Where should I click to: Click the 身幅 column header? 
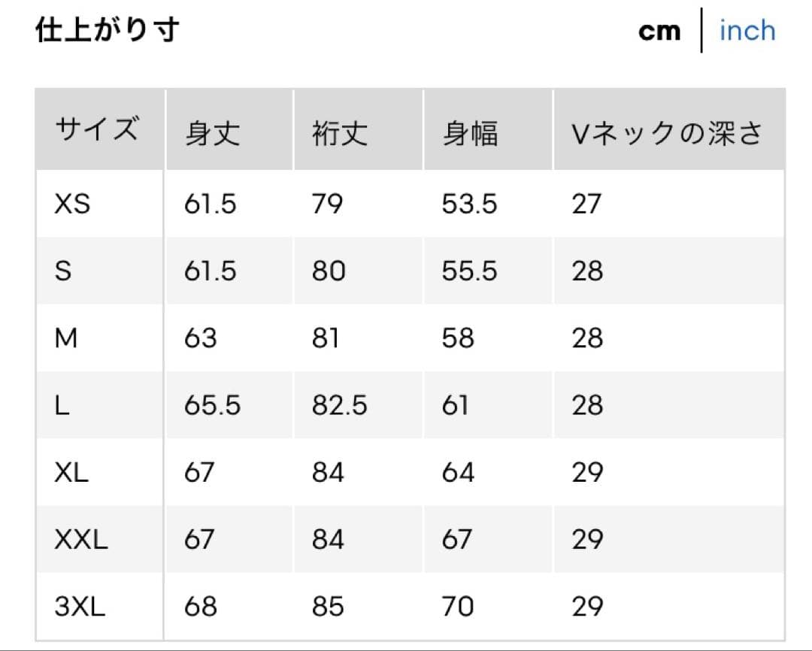[470, 134]
